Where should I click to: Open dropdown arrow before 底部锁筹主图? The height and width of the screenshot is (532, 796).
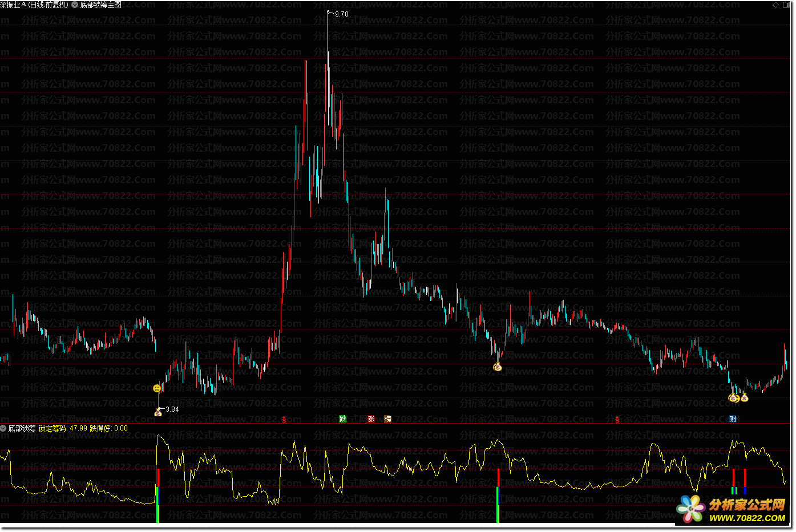coord(75,5)
